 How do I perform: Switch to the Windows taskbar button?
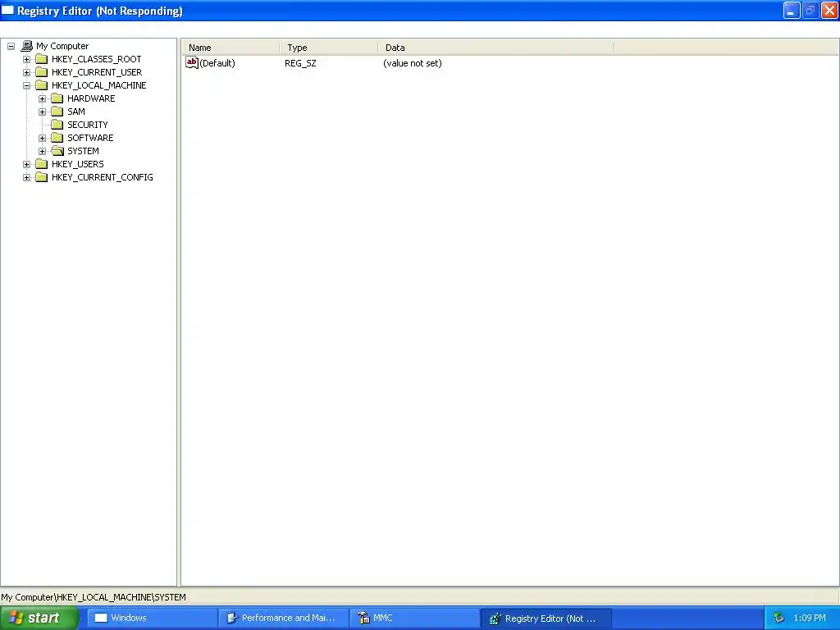(152, 619)
